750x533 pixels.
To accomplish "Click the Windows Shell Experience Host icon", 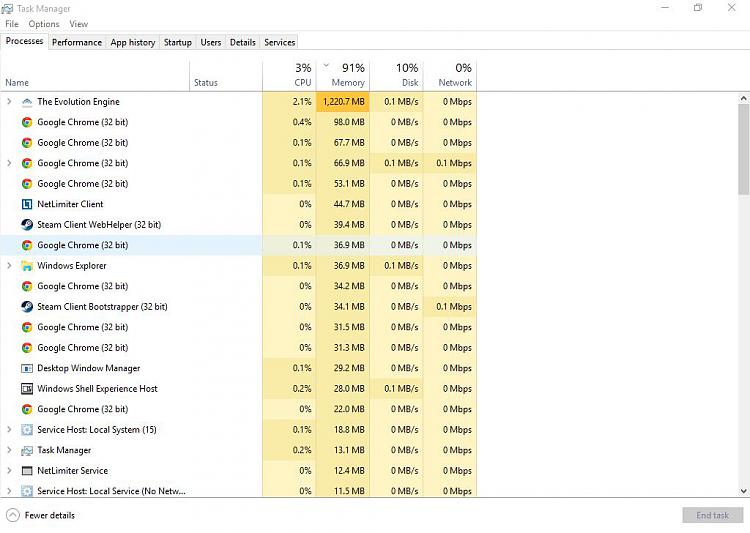I will pyautogui.click(x=27, y=389).
